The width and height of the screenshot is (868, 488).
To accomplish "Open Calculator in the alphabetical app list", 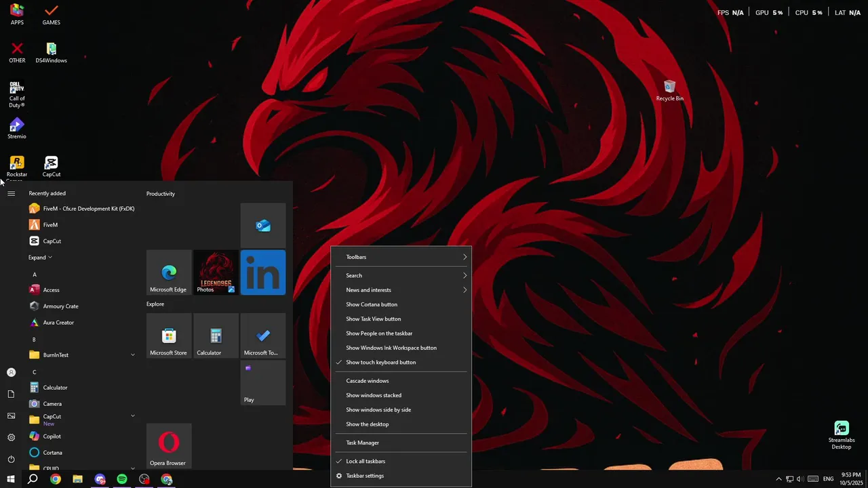I will tap(81, 388).
